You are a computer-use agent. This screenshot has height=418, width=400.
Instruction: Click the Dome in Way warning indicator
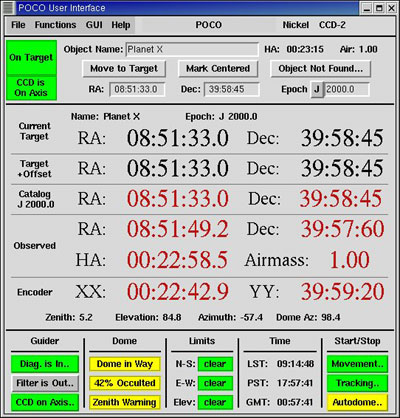pos(125,364)
